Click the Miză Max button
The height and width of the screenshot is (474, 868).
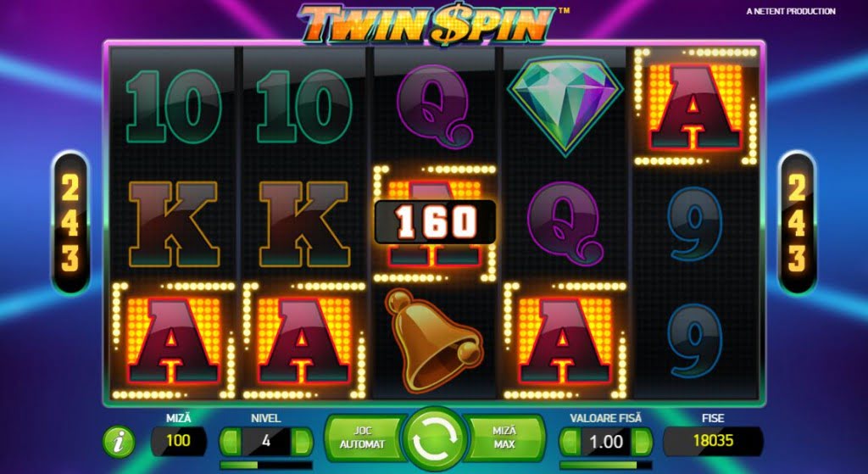tap(504, 438)
